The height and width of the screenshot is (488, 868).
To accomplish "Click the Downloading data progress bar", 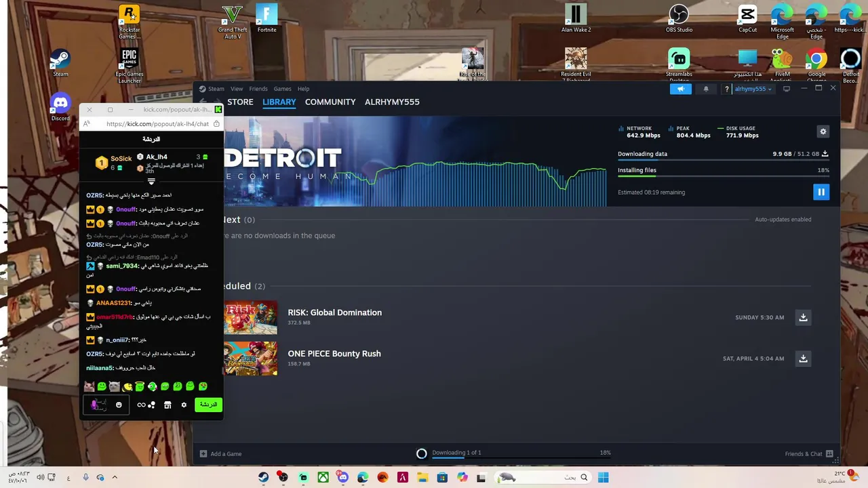I will click(723, 161).
